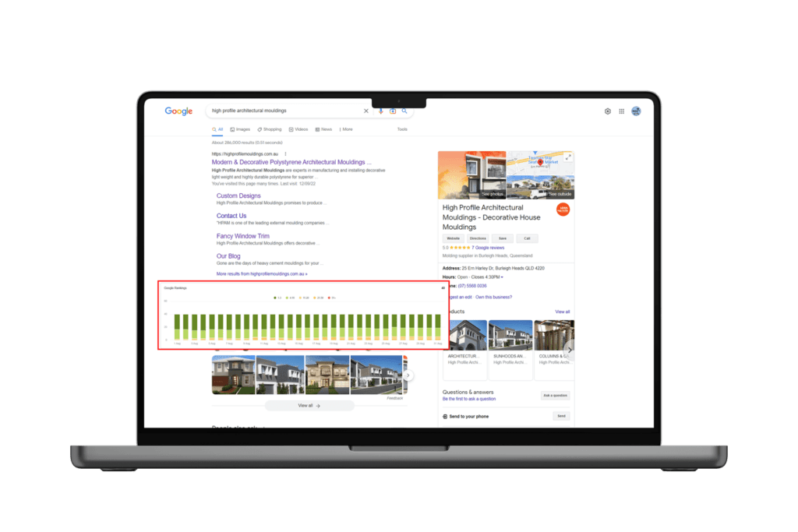The image size is (798, 532).
Task: Open the Contact Us sitelink
Action: (231, 217)
